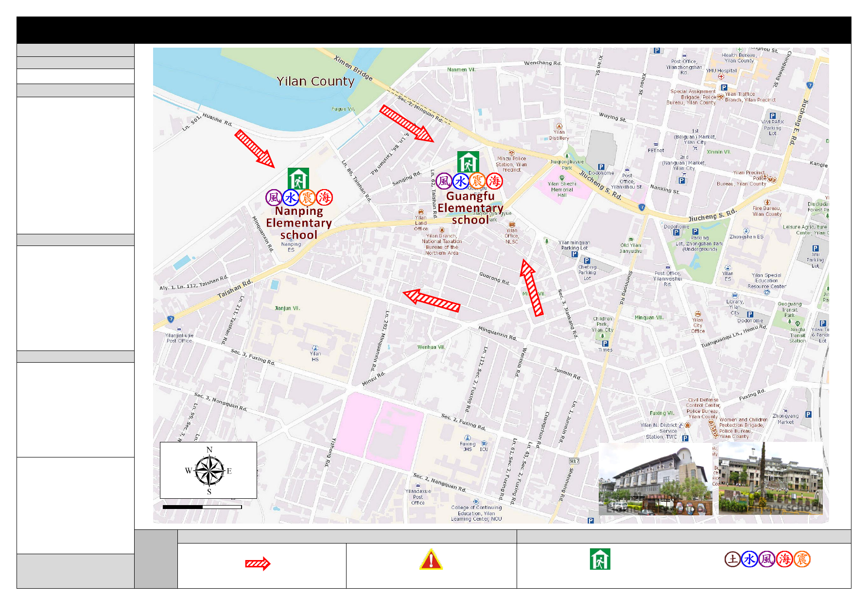
Task: Click the route 7 shield on Jiucheng S. Rd.
Action: point(642,207)
